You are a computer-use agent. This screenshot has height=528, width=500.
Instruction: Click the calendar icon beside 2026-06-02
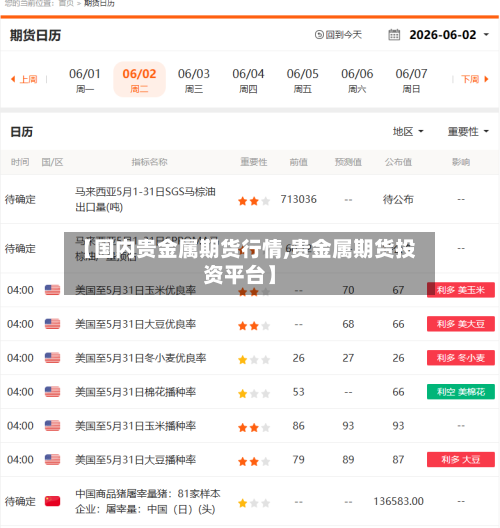pos(394,35)
